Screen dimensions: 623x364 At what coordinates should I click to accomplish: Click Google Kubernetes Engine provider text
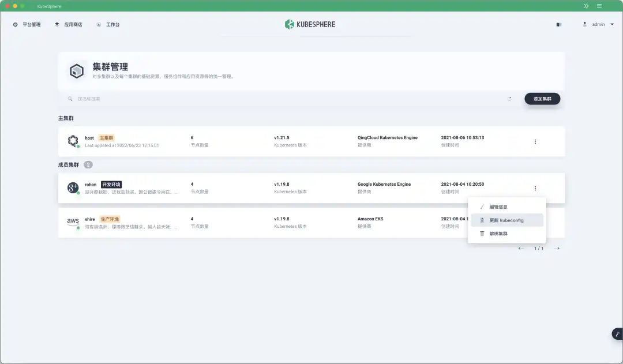click(x=384, y=184)
